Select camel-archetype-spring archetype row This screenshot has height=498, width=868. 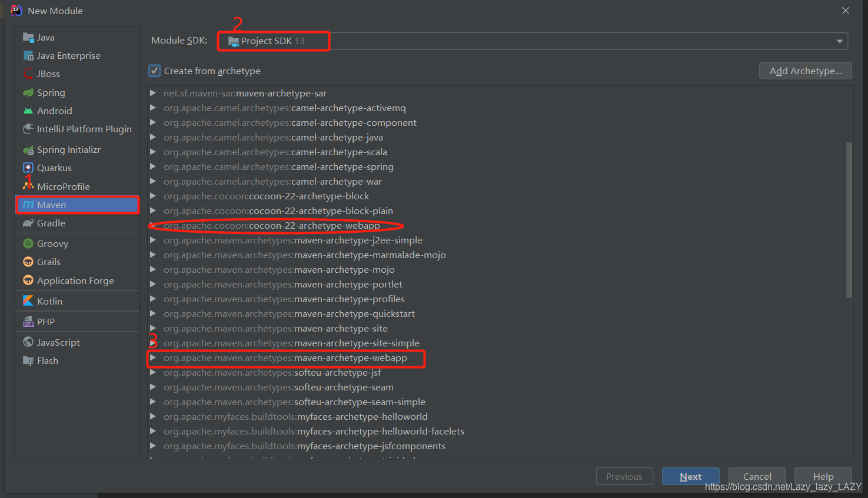coord(500,166)
